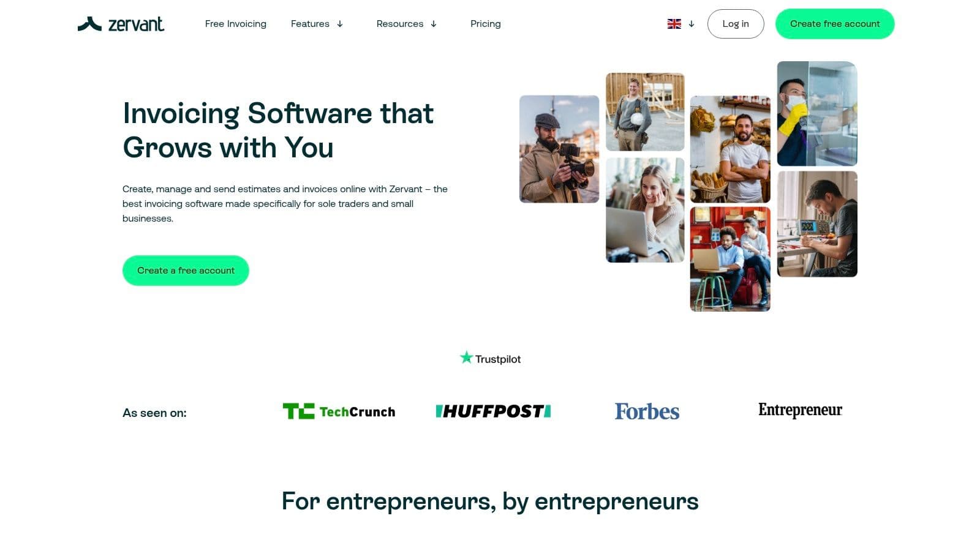The width and height of the screenshot is (980, 551).
Task: Click the cleaner with yellow gloves photo
Action: pos(817,113)
